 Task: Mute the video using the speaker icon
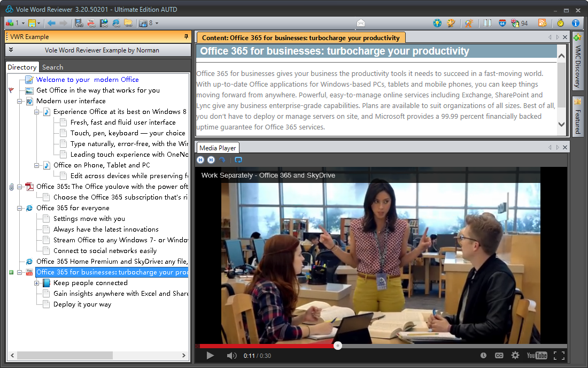[231, 356]
